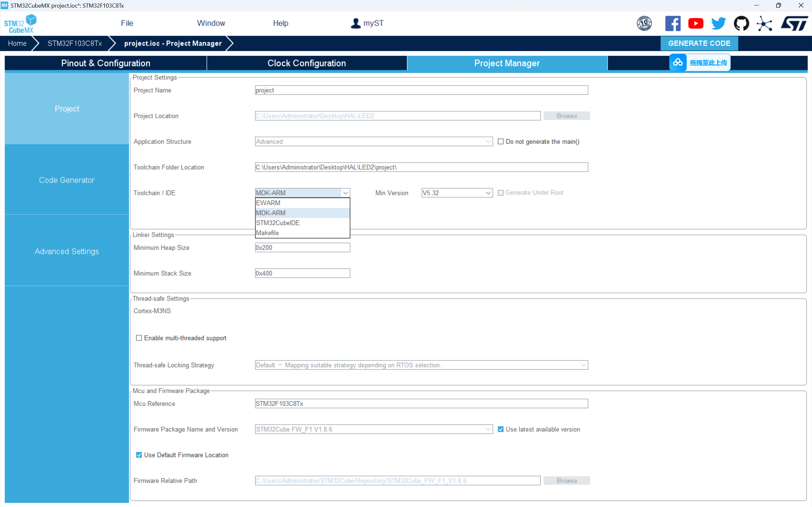
Task: Open the Help menu
Action: coord(281,23)
